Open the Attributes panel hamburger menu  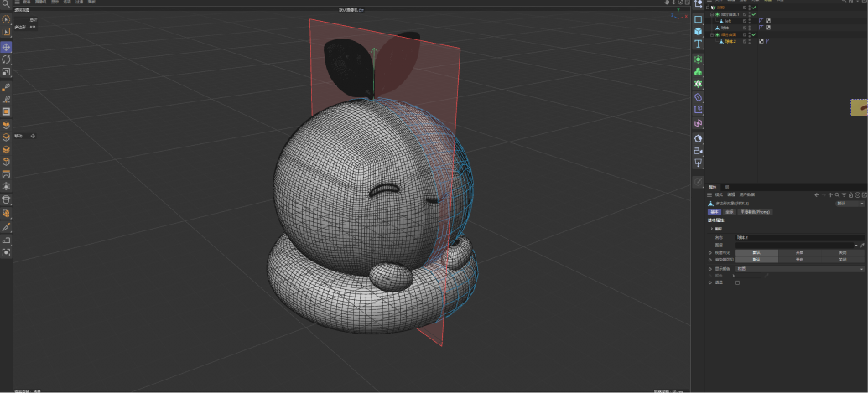pos(709,195)
